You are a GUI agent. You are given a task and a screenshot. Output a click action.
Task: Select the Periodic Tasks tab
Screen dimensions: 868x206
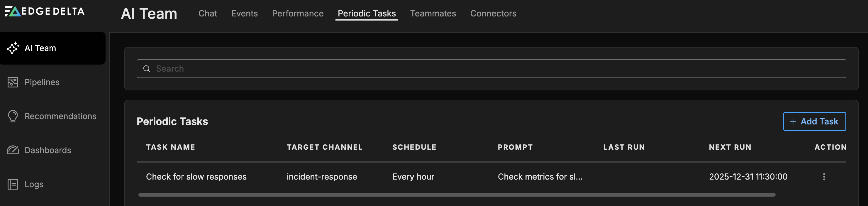pyautogui.click(x=367, y=13)
